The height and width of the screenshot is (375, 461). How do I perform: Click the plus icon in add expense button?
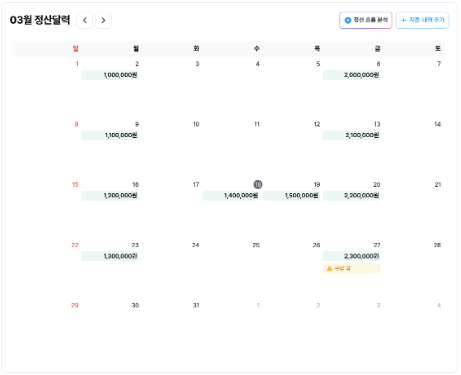403,20
